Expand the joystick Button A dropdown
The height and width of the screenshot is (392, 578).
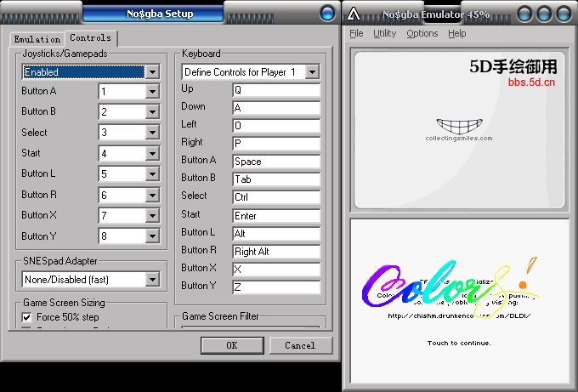coord(152,92)
